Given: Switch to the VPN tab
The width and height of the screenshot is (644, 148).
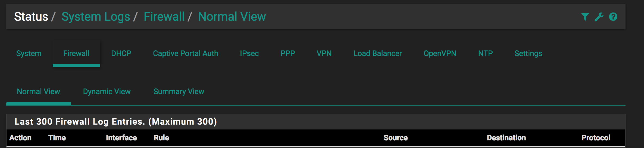Looking at the screenshot, I should point(324,53).
